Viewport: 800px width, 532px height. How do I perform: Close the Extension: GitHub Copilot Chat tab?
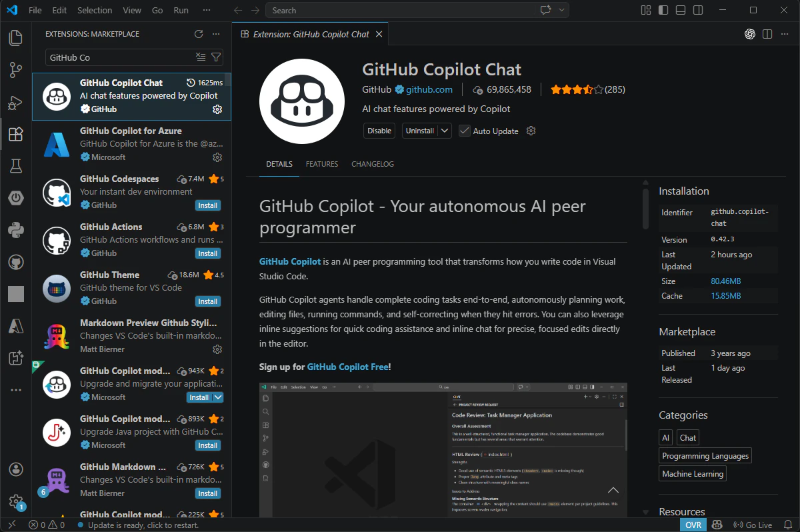[379, 34]
